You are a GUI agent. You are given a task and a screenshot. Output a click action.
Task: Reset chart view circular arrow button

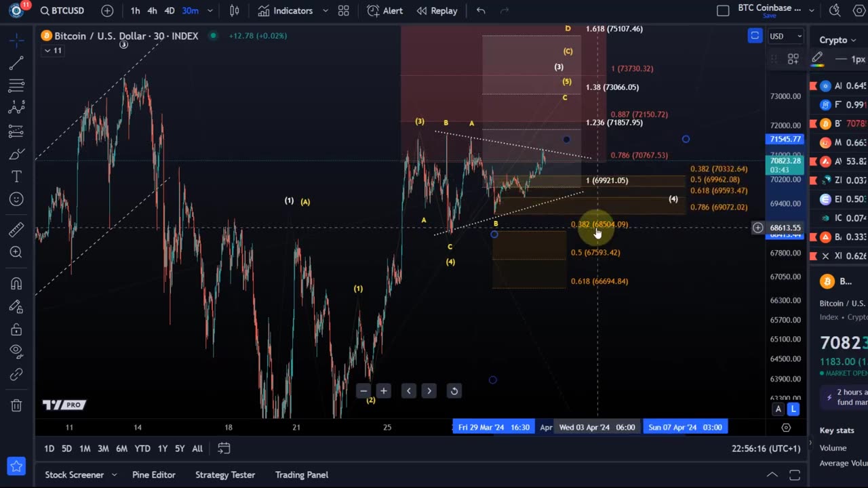pos(454,391)
